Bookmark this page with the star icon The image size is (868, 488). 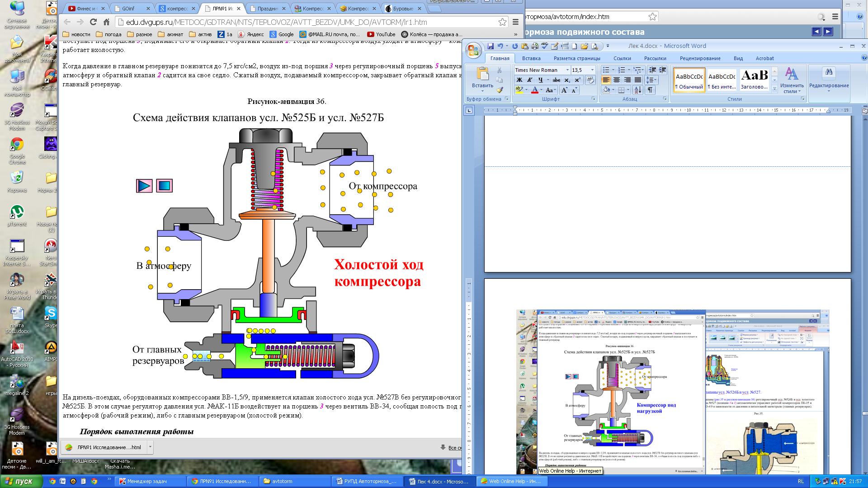[x=502, y=22]
